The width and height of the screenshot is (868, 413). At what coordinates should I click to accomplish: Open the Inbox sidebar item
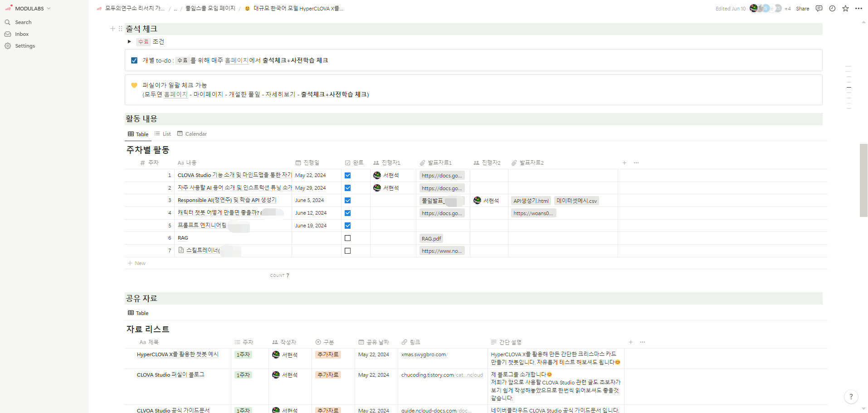click(x=17, y=34)
